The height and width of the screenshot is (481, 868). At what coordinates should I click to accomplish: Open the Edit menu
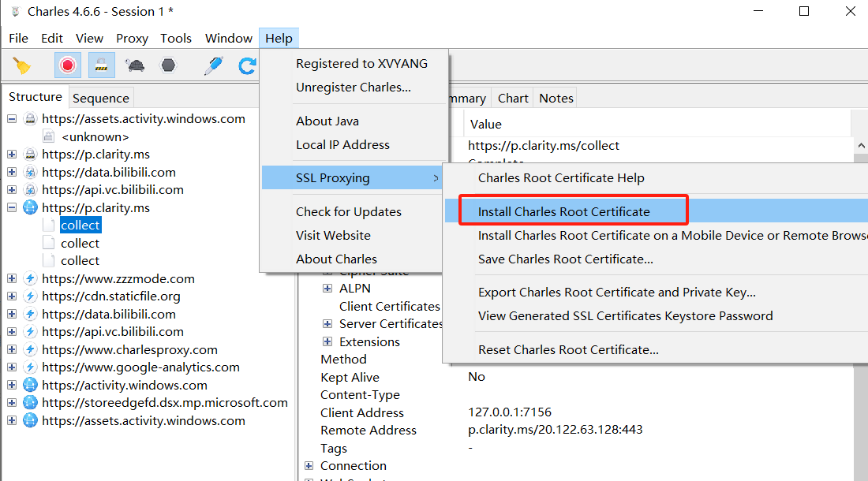(x=52, y=38)
